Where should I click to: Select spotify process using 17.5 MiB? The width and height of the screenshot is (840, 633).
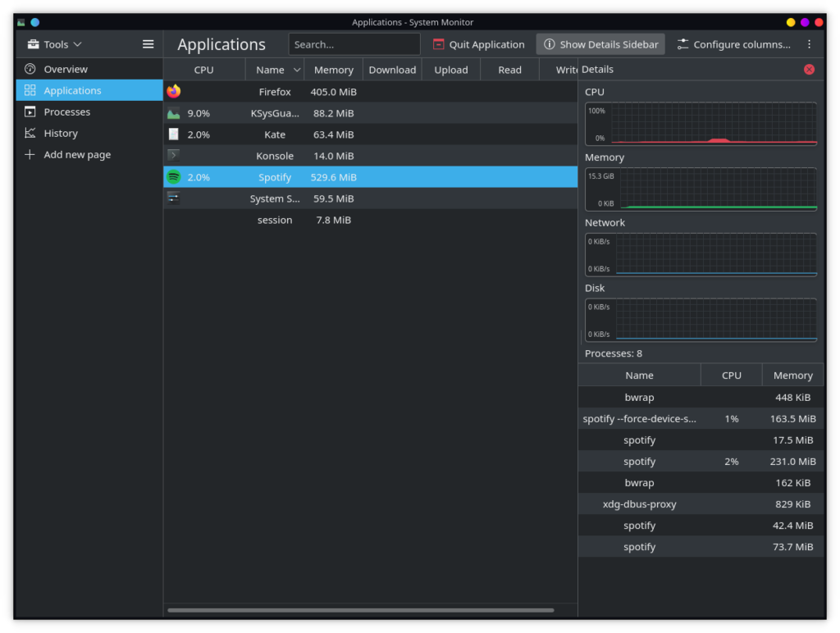pos(701,440)
